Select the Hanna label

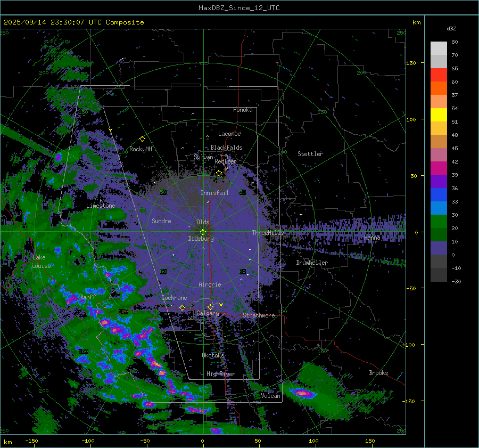pos(372,238)
